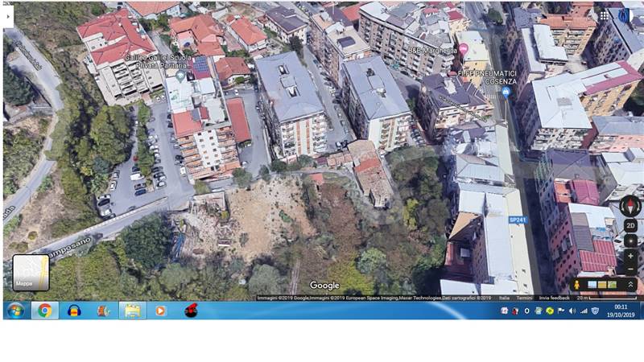Open the side panel arrow at top-left
Image resolution: width=644 pixels, height=362 pixels.
pyautogui.click(x=8, y=16)
